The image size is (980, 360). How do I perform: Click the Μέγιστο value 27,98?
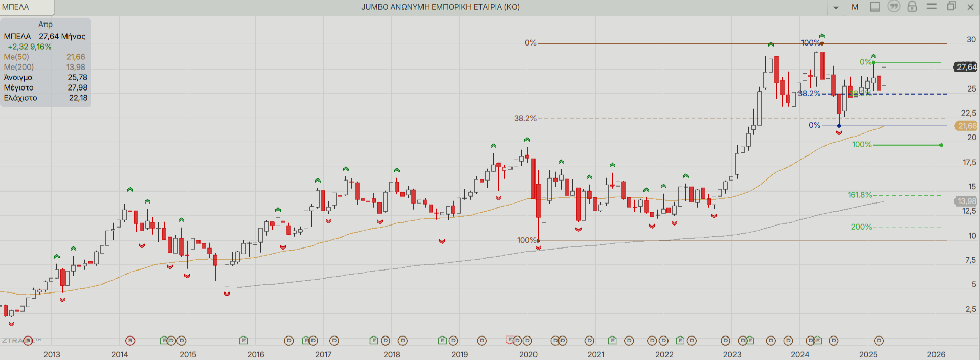[77, 87]
